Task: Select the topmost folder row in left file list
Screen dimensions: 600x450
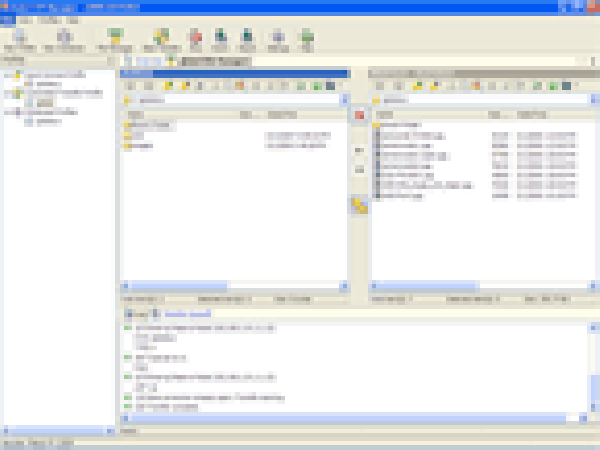Action: [149, 125]
